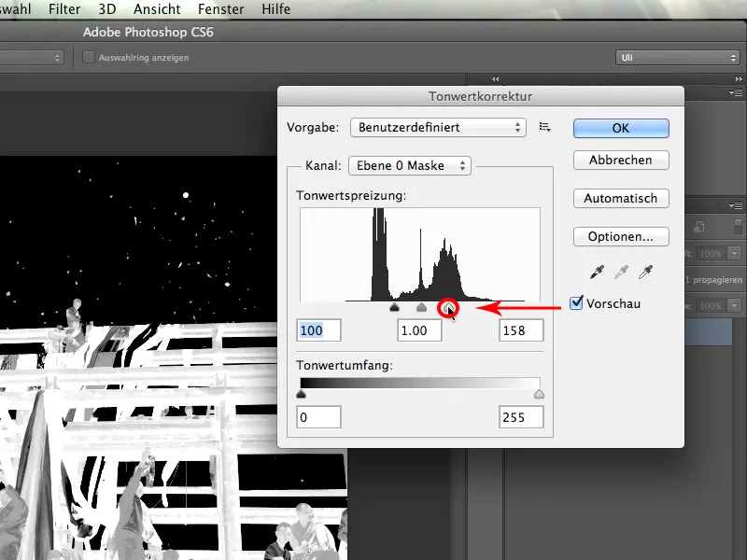Open the options bar dropdown at far left

tap(32, 58)
